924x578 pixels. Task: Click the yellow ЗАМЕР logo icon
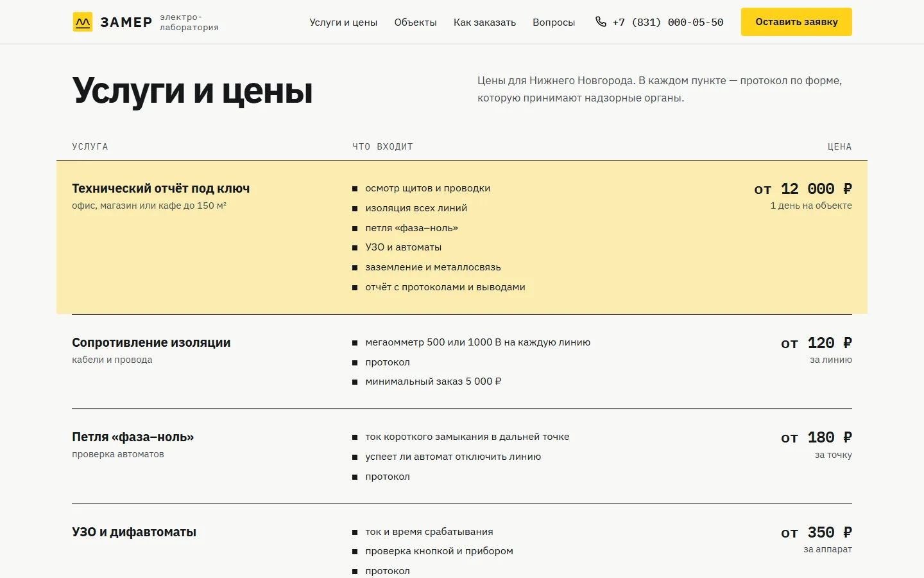(82, 22)
